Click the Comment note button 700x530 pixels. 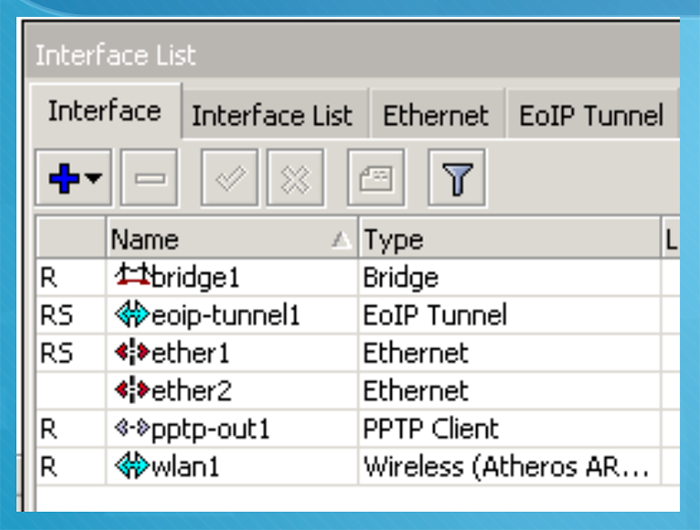[376, 178]
